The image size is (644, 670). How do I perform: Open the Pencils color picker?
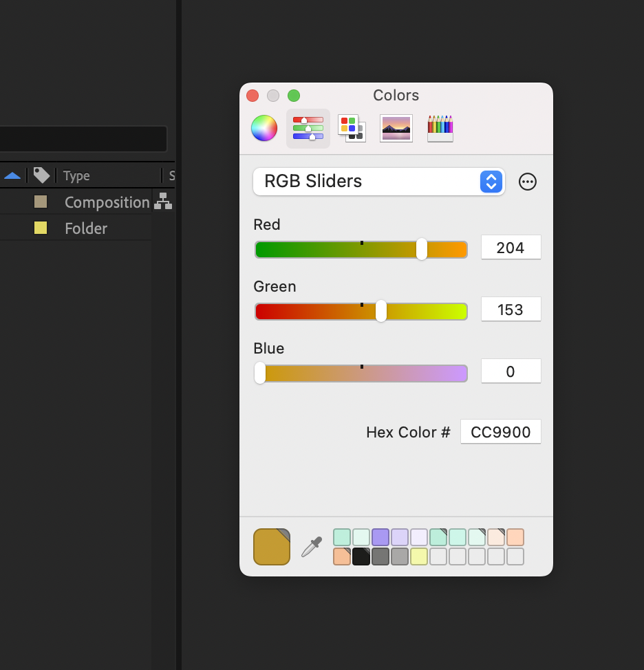coord(440,128)
